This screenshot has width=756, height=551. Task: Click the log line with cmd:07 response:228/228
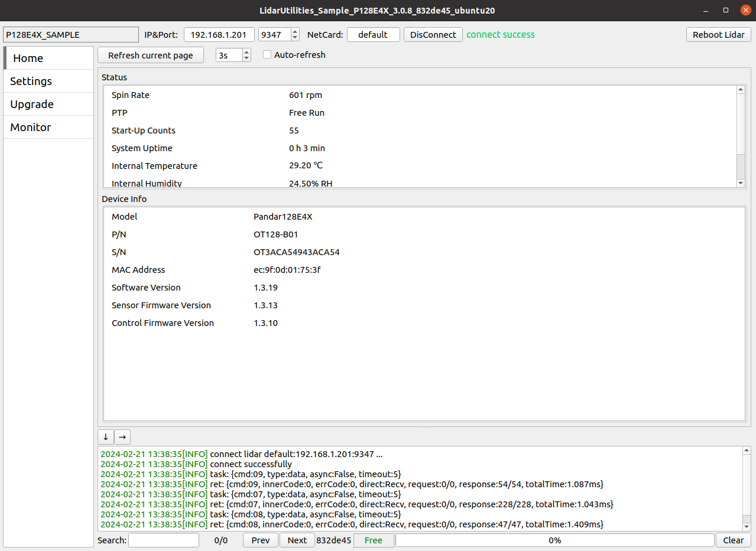tap(357, 504)
